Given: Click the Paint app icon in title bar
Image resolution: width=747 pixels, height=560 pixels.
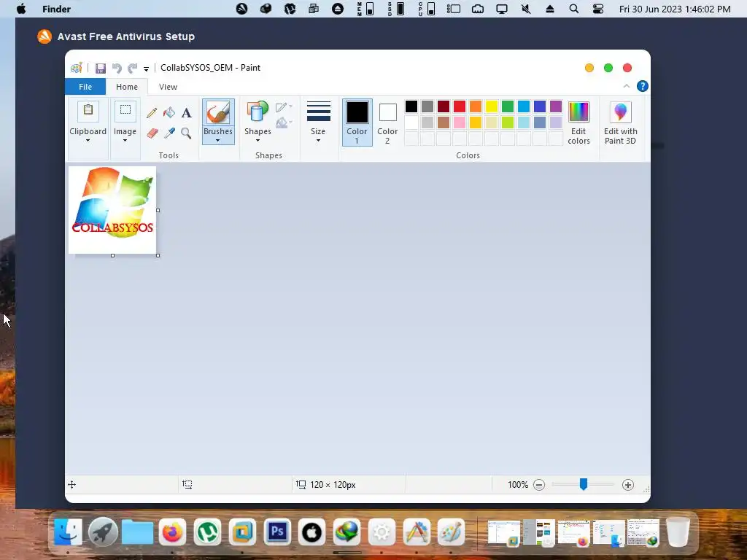Looking at the screenshot, I should tap(76, 68).
